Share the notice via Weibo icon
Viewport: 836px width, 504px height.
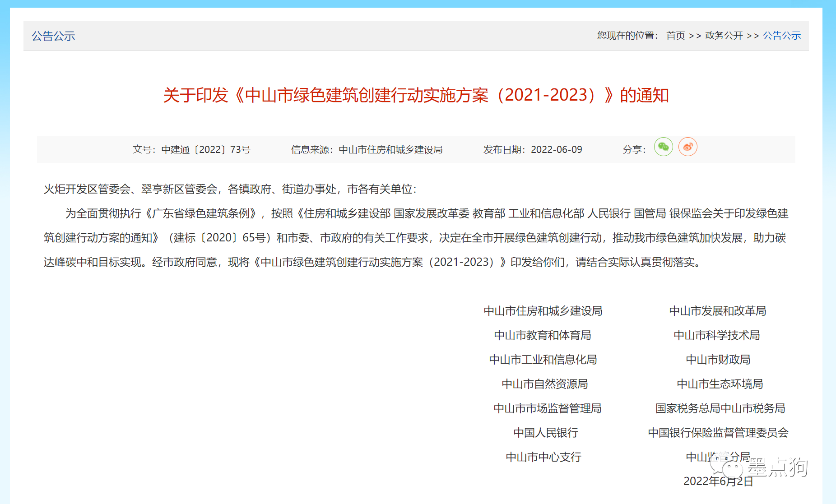(687, 147)
